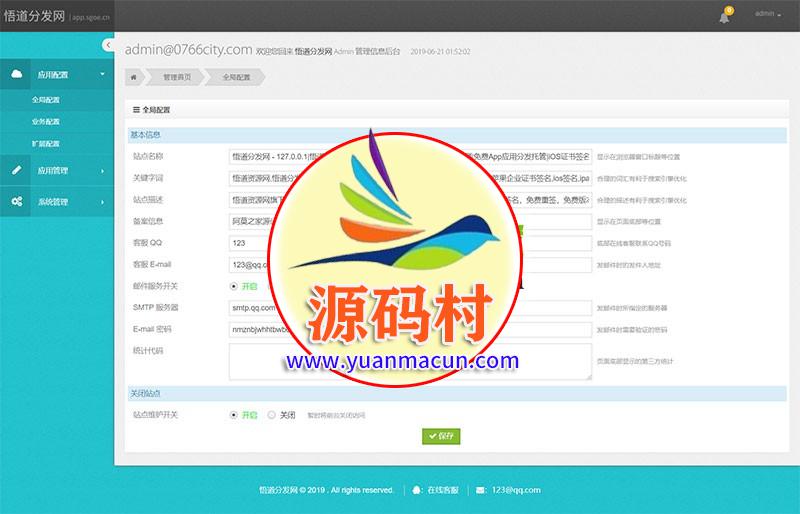The height and width of the screenshot is (514, 800).
Task: Click the cloud icon for 应用配置
Action: pos(17,74)
